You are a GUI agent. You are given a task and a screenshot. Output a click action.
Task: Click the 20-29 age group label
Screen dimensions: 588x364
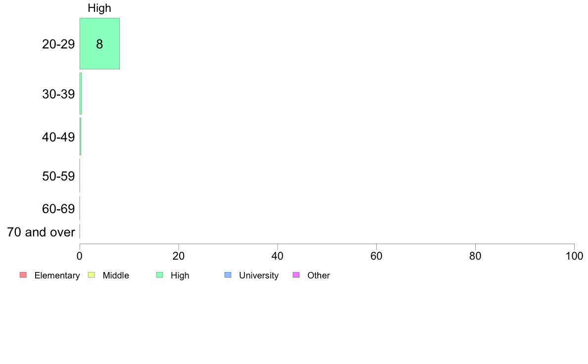tap(58, 44)
